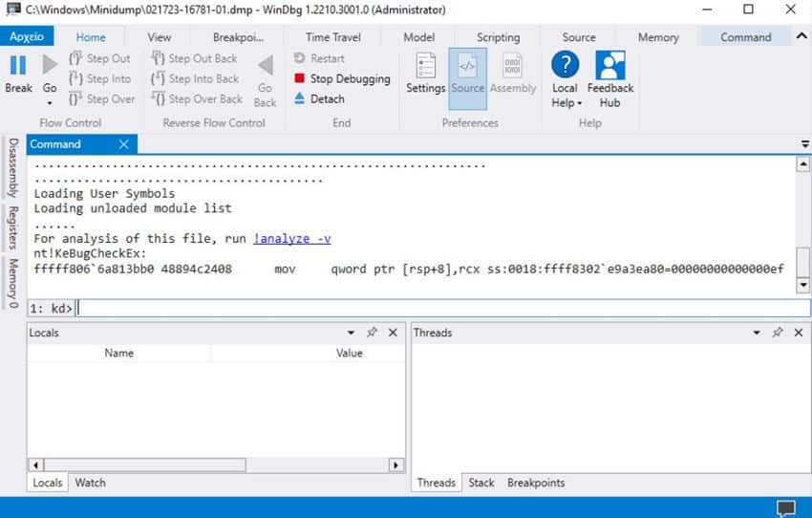The image size is (812, 518).
Task: Select the Loading unloaded module list line
Action: pyautogui.click(x=133, y=208)
